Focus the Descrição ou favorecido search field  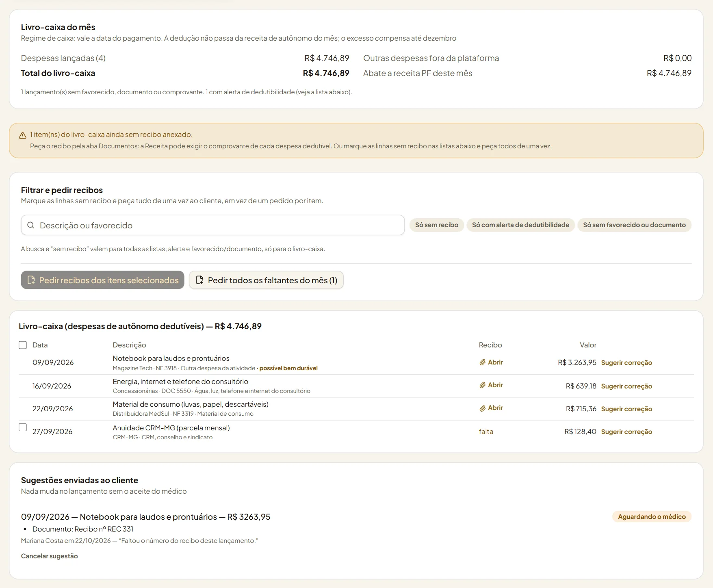tap(212, 225)
